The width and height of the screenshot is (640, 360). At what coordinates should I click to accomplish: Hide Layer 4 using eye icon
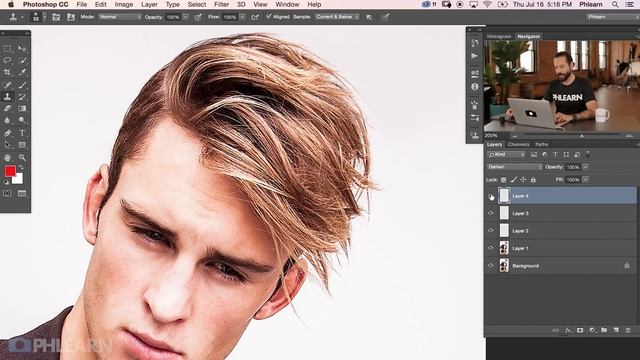491,197
